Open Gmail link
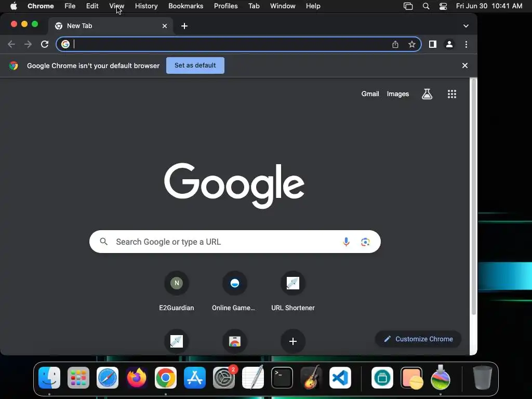 pos(370,94)
